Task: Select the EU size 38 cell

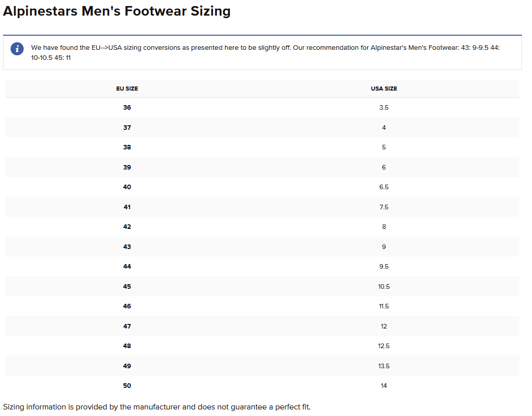Action: [127, 147]
